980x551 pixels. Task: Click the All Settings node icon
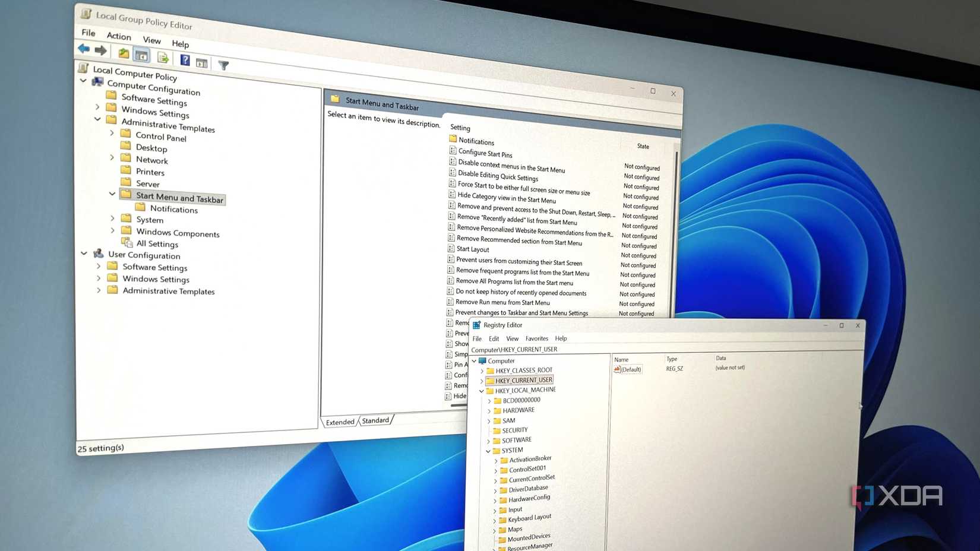(x=127, y=242)
